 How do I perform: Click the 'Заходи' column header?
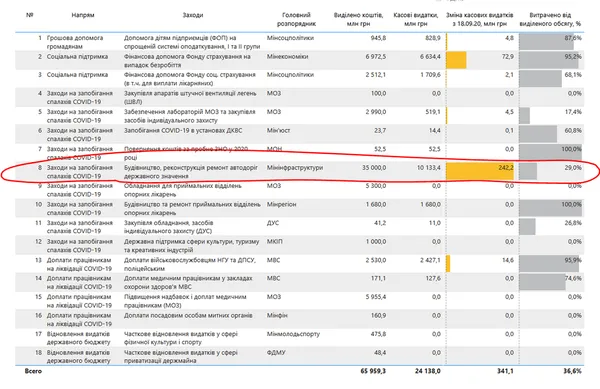(x=192, y=15)
